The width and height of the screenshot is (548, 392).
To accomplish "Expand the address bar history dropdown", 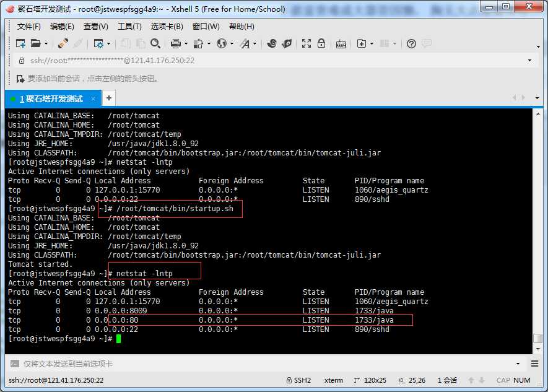I will [x=530, y=61].
